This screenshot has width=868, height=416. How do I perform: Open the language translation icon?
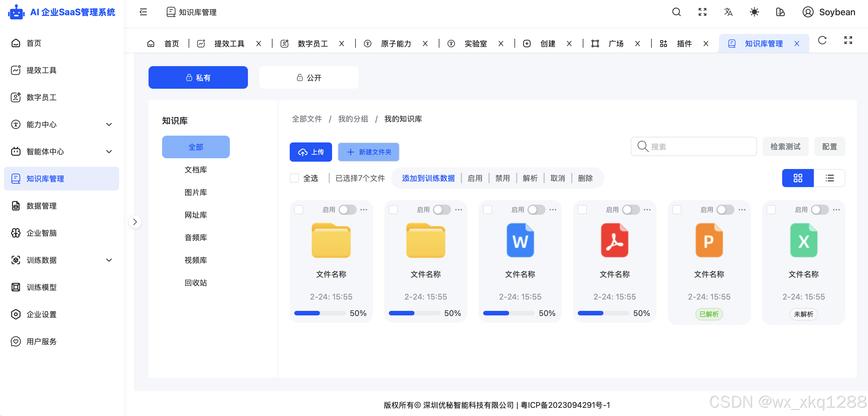(728, 12)
